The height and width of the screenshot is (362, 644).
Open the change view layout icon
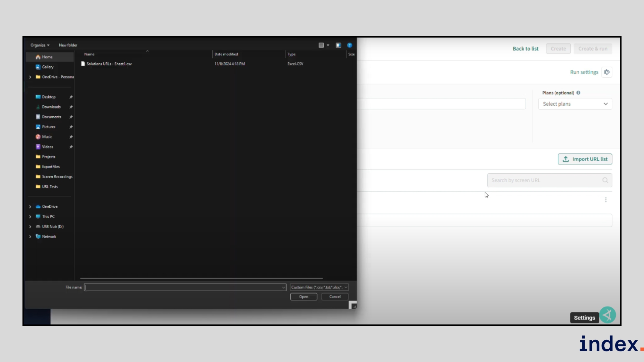pyautogui.click(x=321, y=45)
